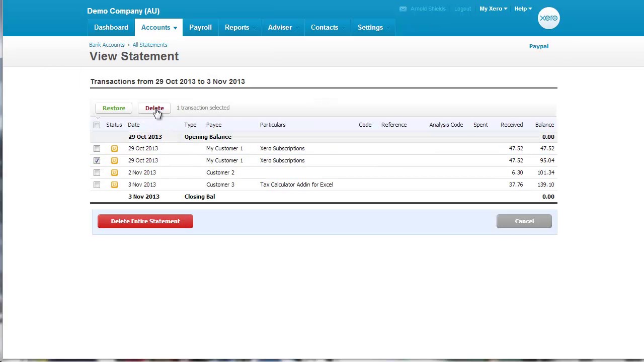The image size is (644, 362).
Task: Open the Help dropdown menu
Action: 523,9
